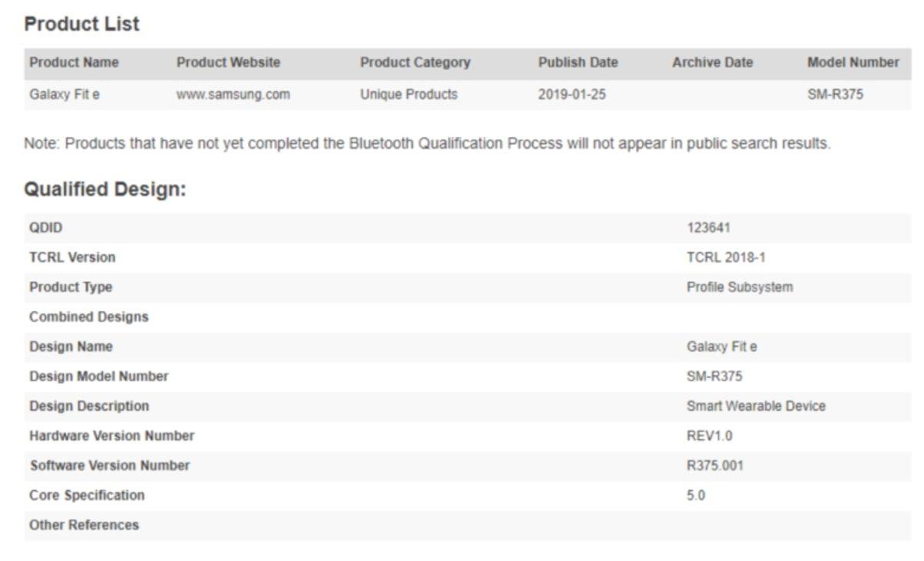
Task: Click the R375.001 software version value
Action: [715, 466]
